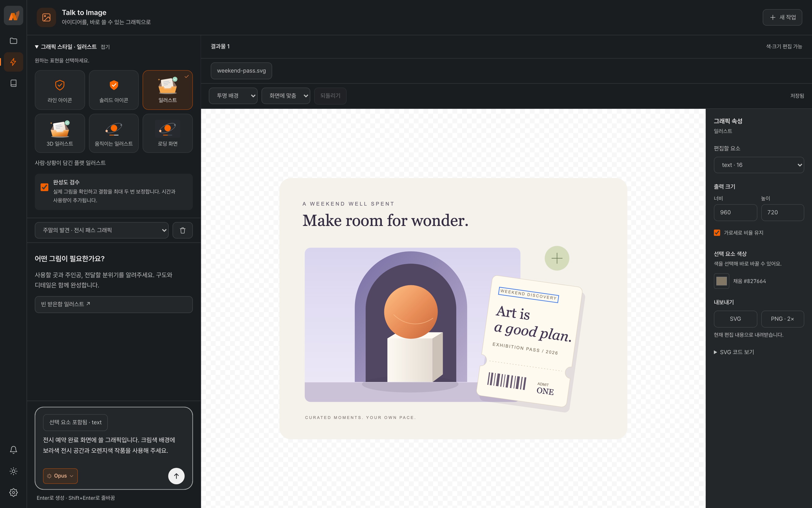Viewport: 812px width, 508px height.
Task: Collapse the 그래픽 스타일 section
Action: click(x=72, y=47)
